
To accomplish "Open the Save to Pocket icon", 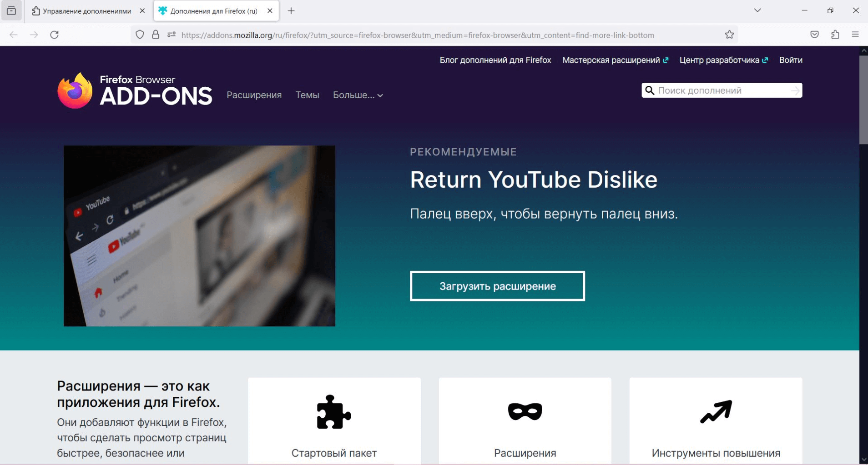I will tap(814, 35).
